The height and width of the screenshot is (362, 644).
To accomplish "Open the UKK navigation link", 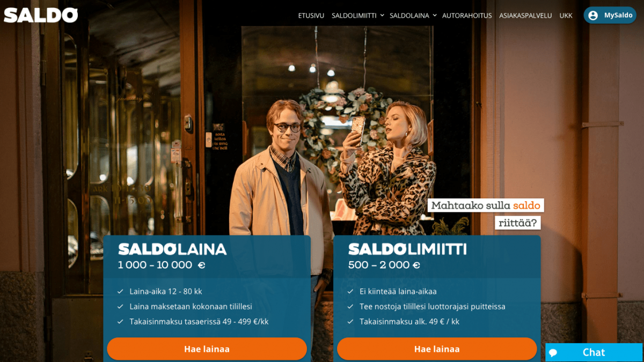I will tap(566, 16).
